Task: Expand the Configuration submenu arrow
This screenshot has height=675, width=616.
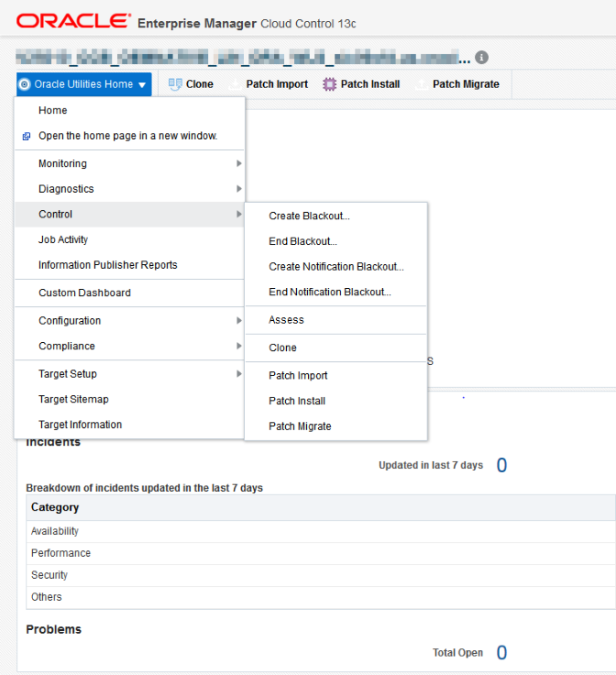Action: click(238, 321)
